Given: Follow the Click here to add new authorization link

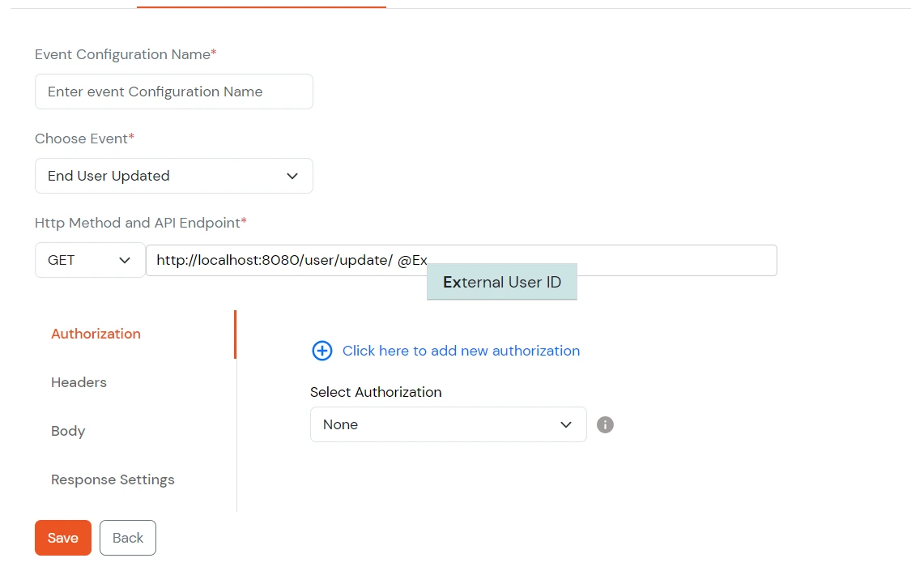Looking at the screenshot, I should 460,351.
